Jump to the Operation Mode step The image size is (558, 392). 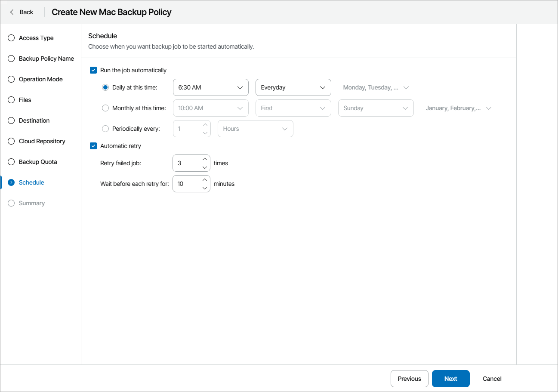11,79
